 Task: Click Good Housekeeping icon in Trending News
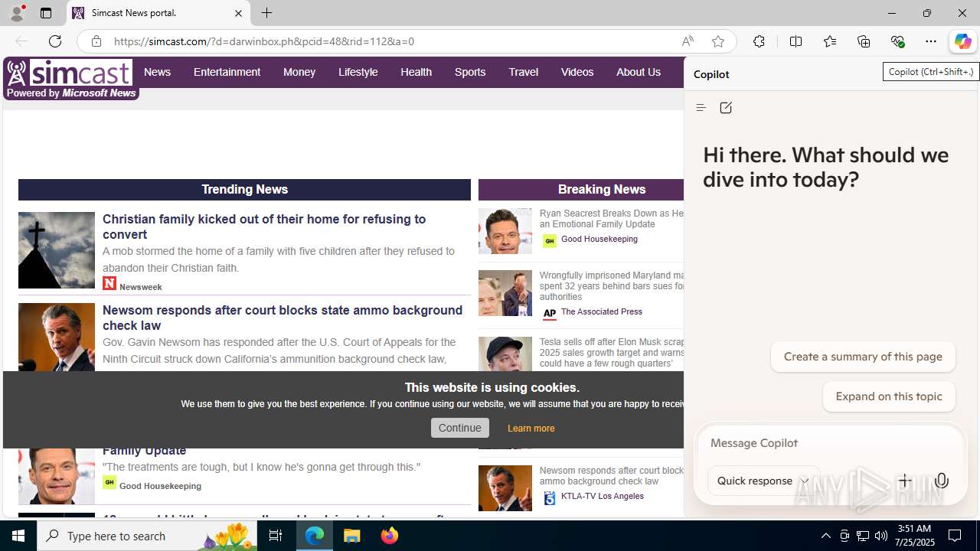pyautogui.click(x=109, y=482)
